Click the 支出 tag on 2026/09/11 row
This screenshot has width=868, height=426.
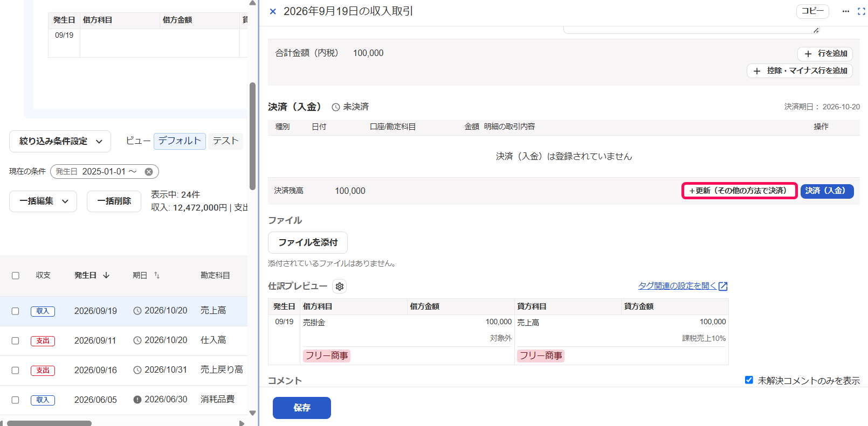(43, 341)
